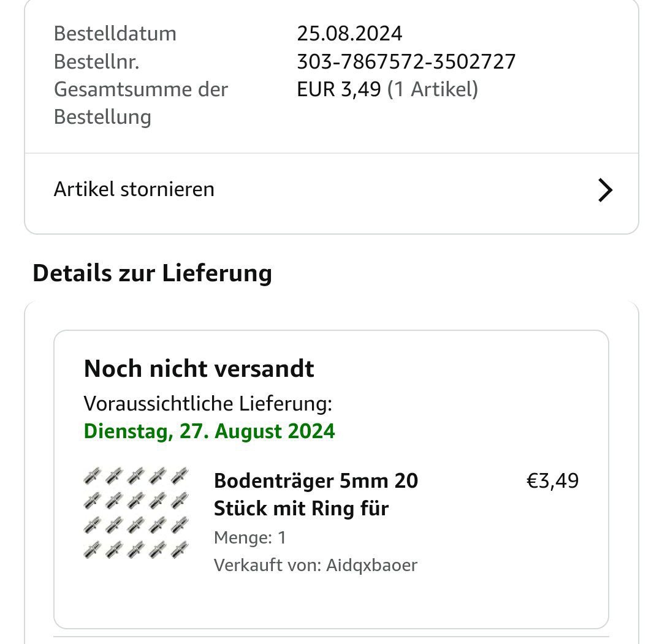Click the Bestellnr. label

pyautogui.click(x=96, y=61)
